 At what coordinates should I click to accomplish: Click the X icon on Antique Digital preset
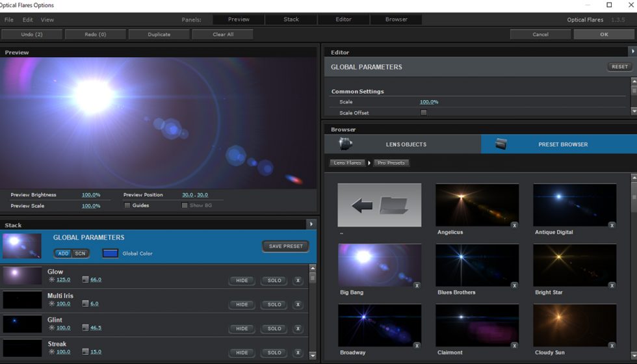click(x=612, y=225)
